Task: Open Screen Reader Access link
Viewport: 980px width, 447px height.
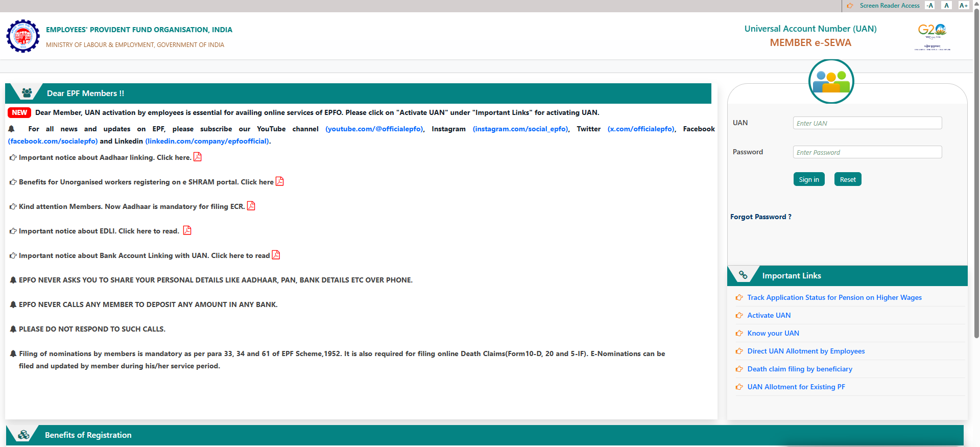Action: pos(889,6)
